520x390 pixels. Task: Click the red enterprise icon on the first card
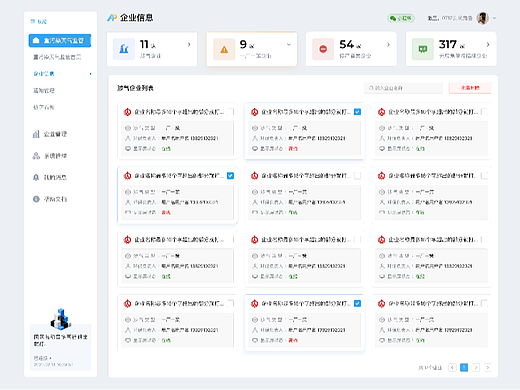(127, 112)
